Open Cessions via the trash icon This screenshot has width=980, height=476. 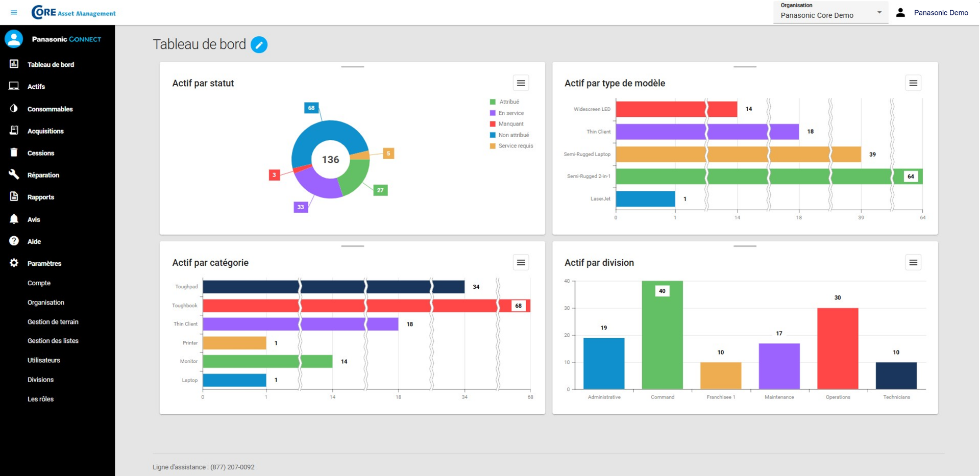coord(14,153)
